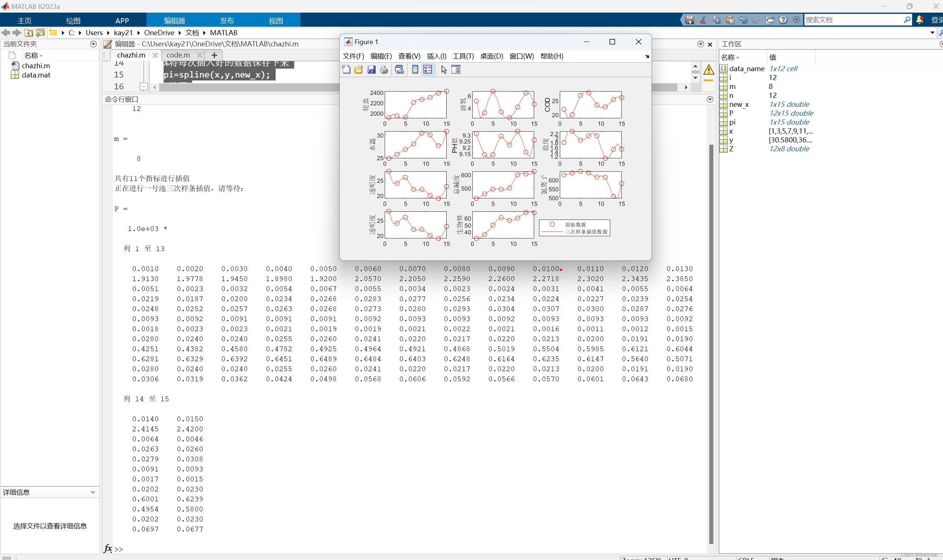
Task: Click New Figure icon in Figure 1 toolbar
Action: 346,69
